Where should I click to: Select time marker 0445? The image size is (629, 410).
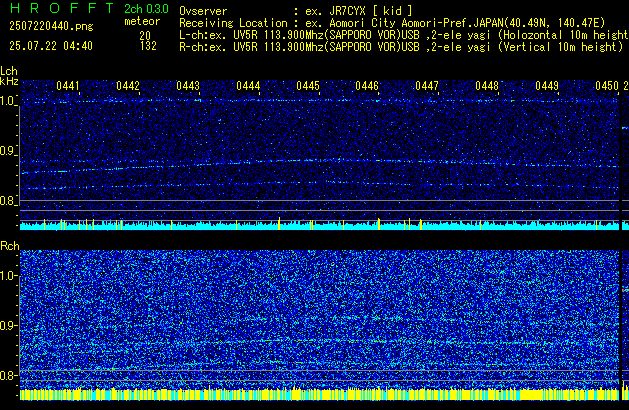tap(308, 86)
